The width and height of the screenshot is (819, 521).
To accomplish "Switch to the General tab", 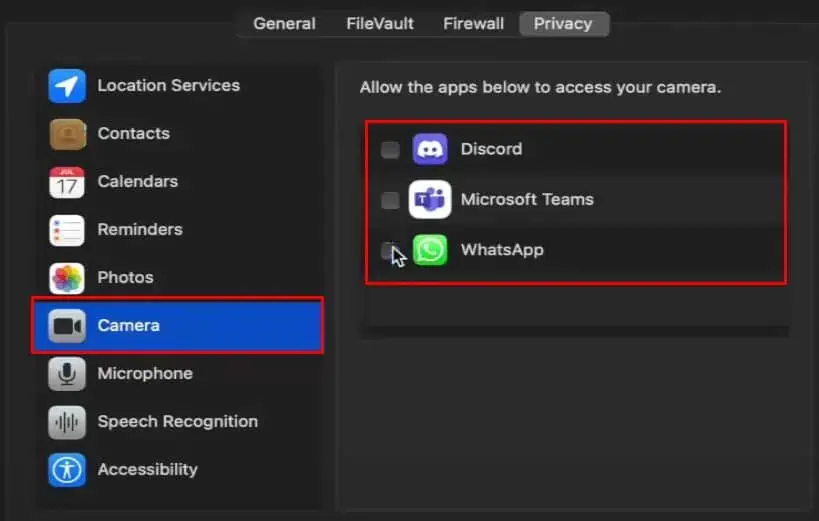I will [284, 24].
